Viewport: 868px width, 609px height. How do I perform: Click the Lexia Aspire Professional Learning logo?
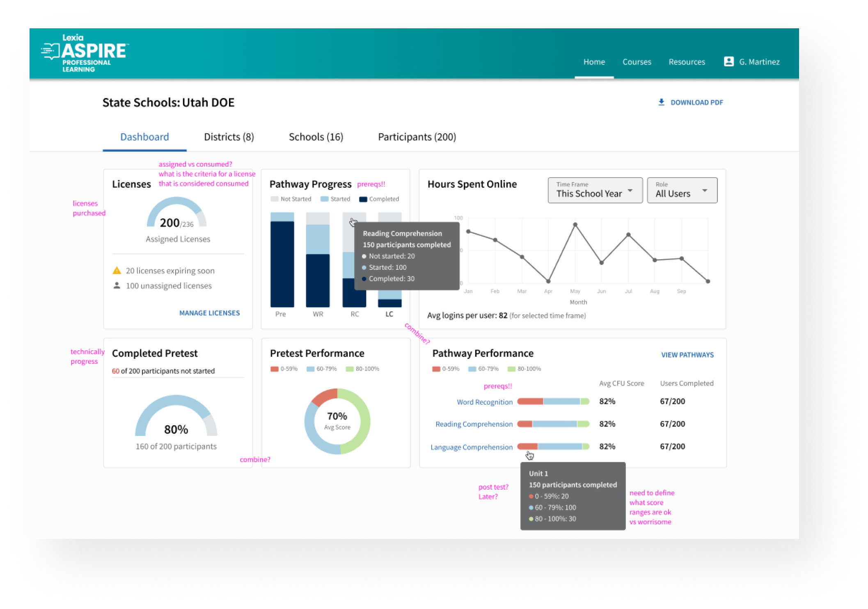pyautogui.click(x=85, y=53)
